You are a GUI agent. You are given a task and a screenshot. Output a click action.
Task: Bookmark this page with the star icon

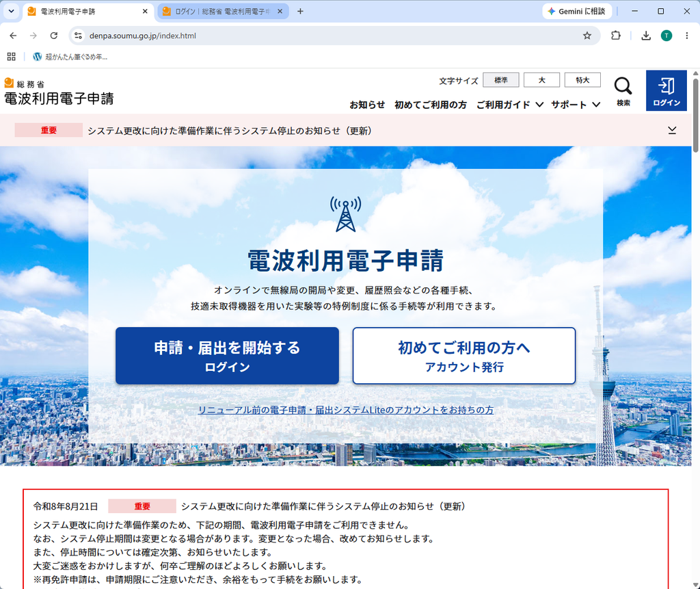point(587,36)
